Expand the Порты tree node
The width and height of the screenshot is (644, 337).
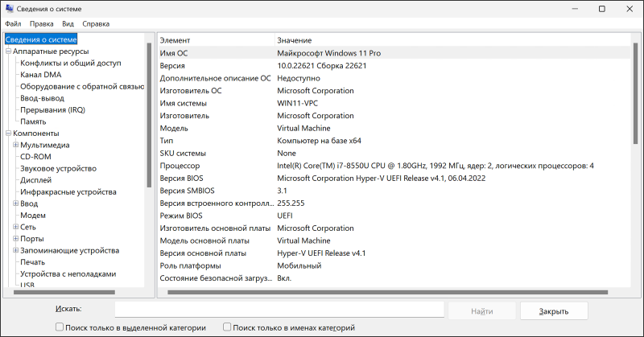click(x=15, y=239)
